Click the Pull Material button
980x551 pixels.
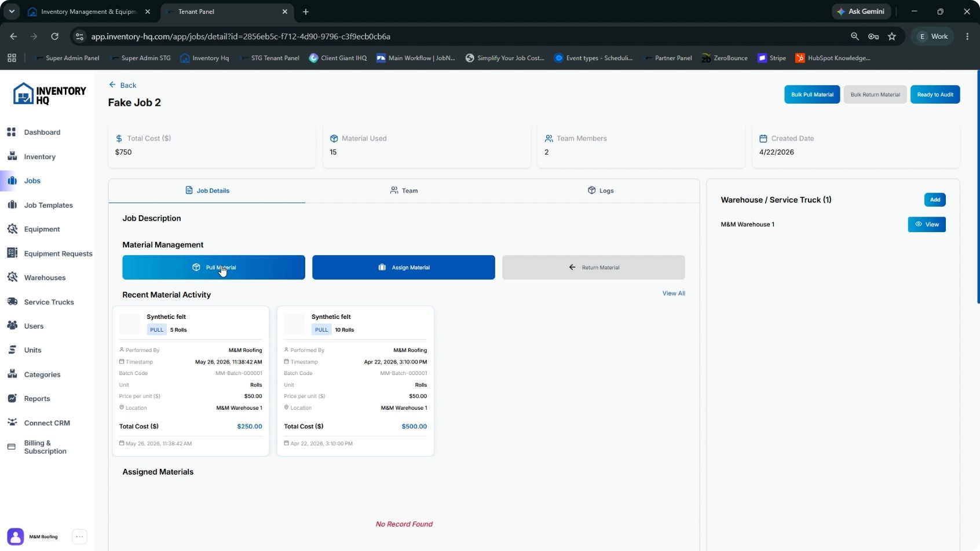coord(214,267)
